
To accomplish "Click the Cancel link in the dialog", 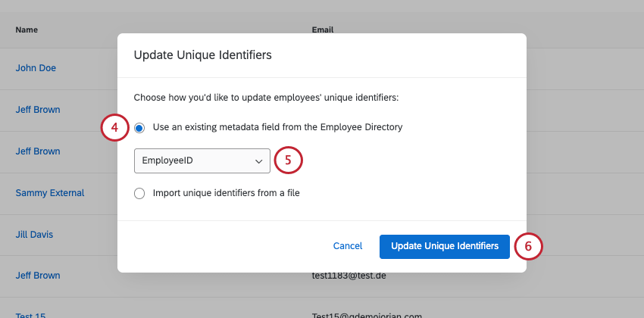I will (x=348, y=246).
